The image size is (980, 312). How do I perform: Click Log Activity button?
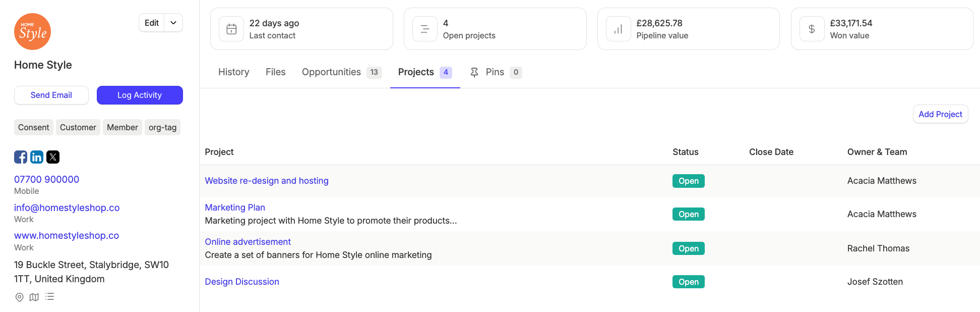[140, 95]
